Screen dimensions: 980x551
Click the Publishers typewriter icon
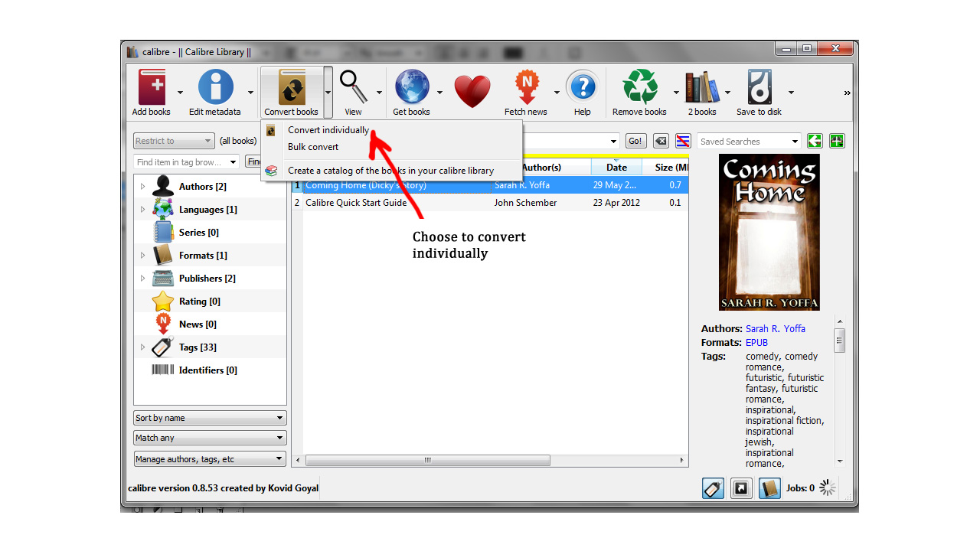[163, 278]
